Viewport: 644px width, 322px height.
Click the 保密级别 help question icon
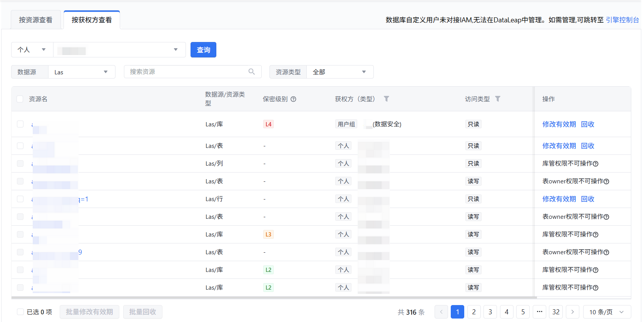coord(293,99)
